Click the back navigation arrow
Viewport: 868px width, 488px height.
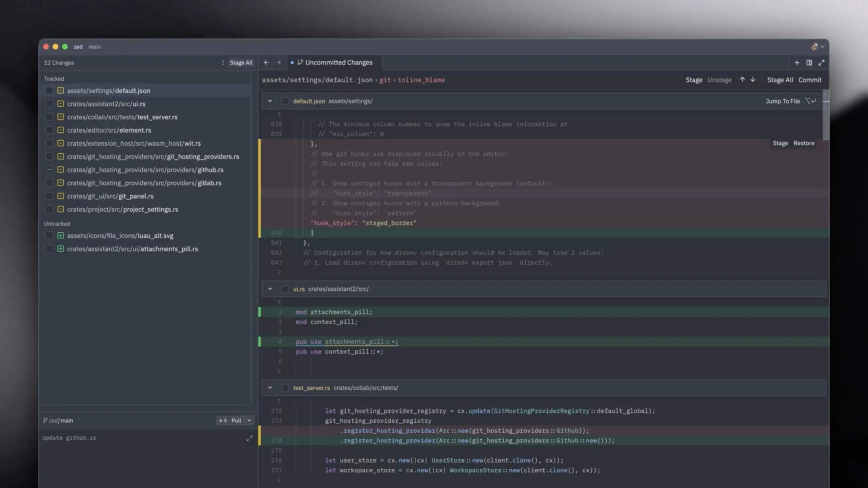266,63
